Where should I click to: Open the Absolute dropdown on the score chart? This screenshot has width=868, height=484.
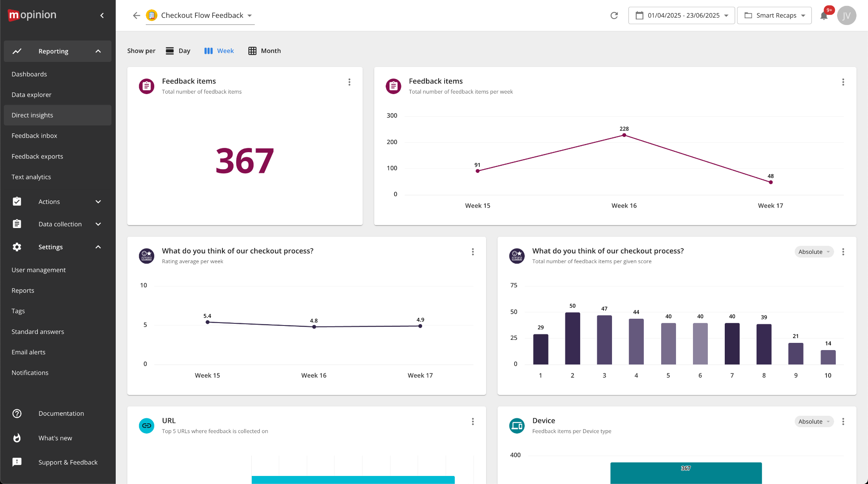813,251
